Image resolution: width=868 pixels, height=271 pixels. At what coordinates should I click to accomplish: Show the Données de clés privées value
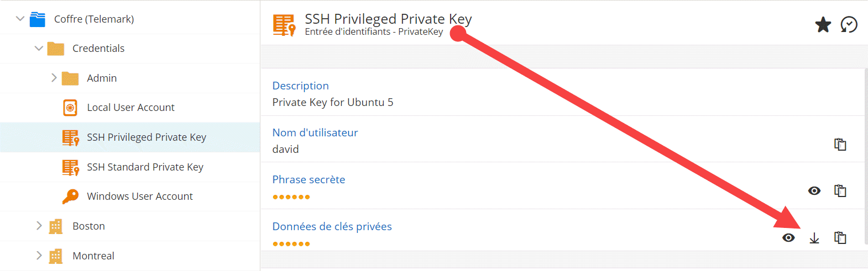(788, 238)
